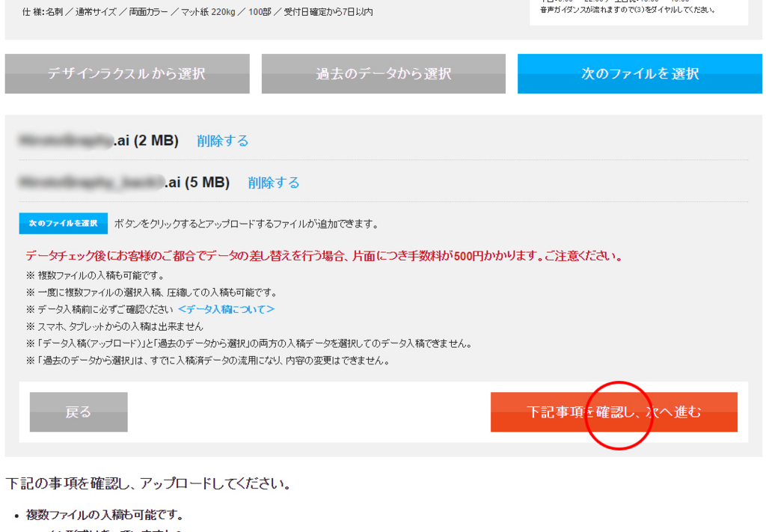This screenshot has width=766, height=532.
Task: Click the 両方の入稿データを選択して note
Action: (x=249, y=344)
